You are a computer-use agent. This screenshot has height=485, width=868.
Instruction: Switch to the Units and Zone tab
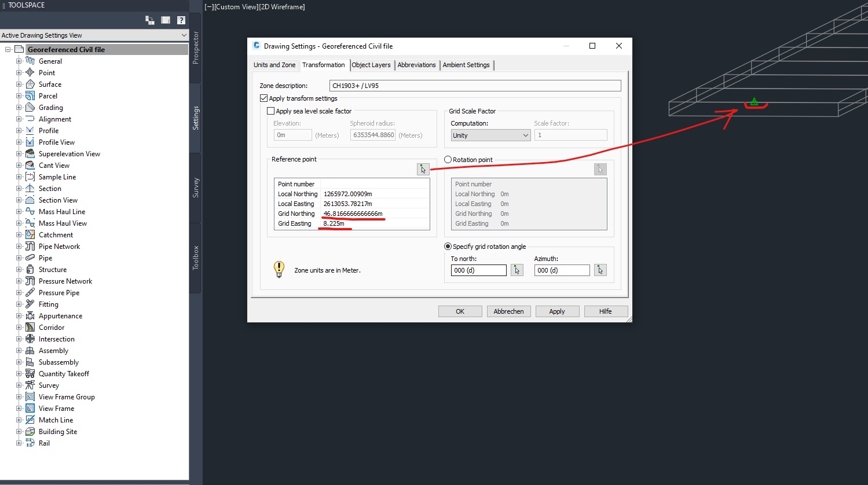274,64
